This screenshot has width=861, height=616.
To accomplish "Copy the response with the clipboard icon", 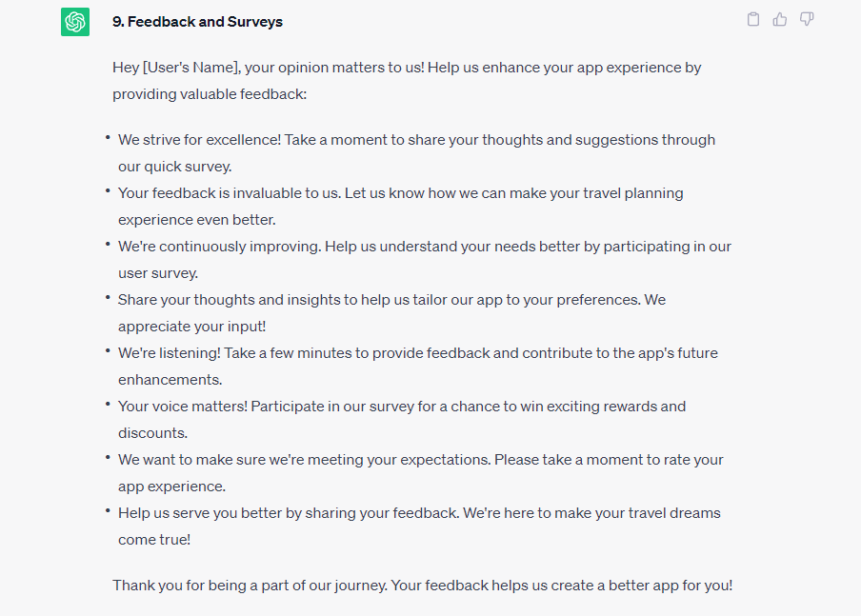I will [x=753, y=19].
